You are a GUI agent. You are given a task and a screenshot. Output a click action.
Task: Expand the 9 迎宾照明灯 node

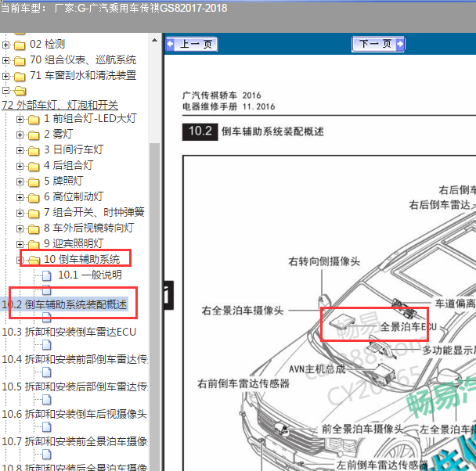pos(20,244)
